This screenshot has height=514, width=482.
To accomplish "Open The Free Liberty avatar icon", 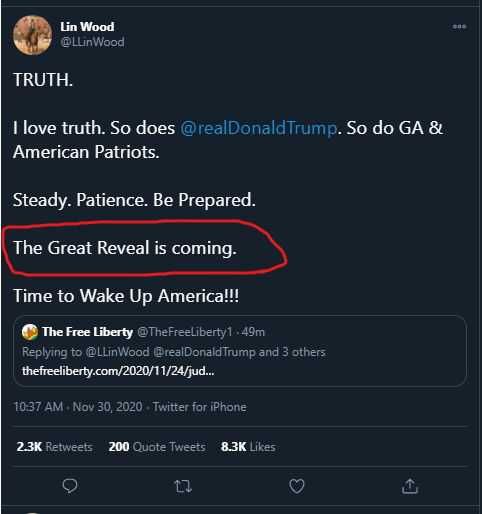I will (x=30, y=332).
